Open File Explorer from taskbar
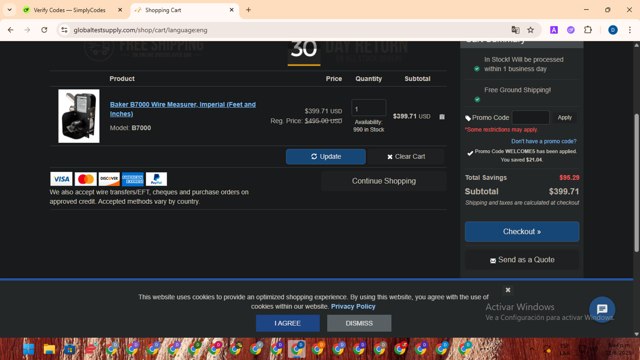The height and width of the screenshot is (360, 640). click(x=49, y=349)
